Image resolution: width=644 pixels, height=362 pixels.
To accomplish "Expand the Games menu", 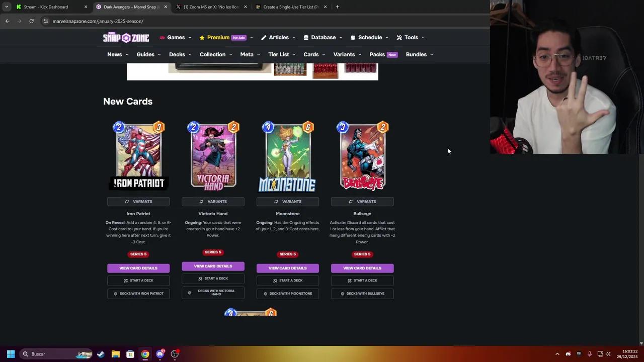I will 176,38.
